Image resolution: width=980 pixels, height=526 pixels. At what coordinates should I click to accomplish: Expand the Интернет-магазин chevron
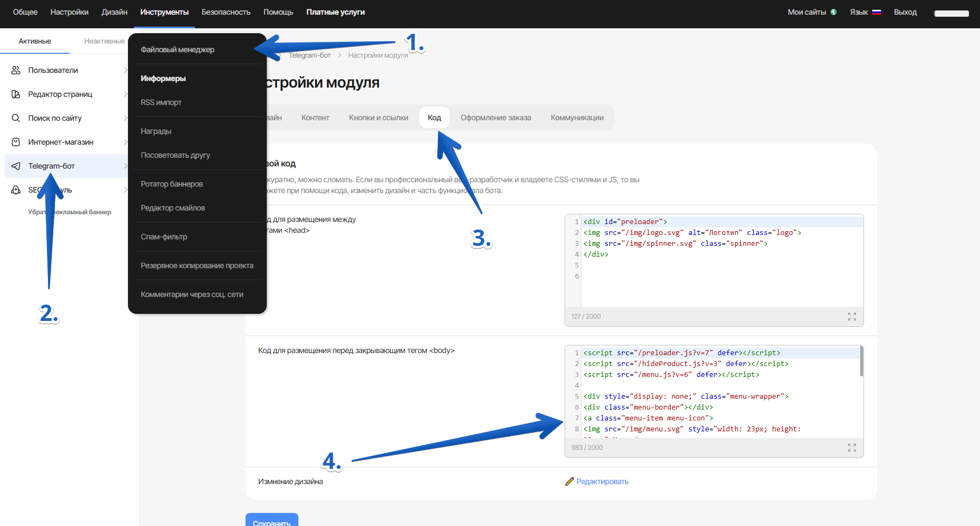[x=125, y=142]
